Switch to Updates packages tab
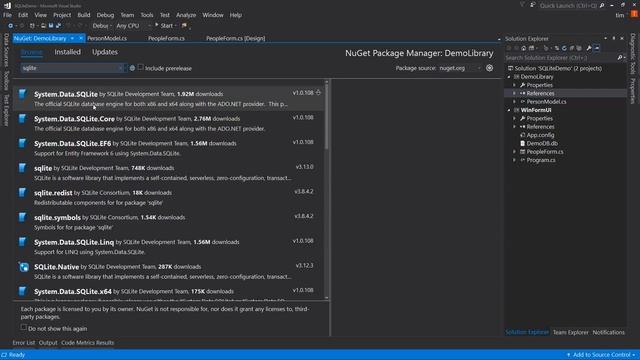 (x=105, y=52)
